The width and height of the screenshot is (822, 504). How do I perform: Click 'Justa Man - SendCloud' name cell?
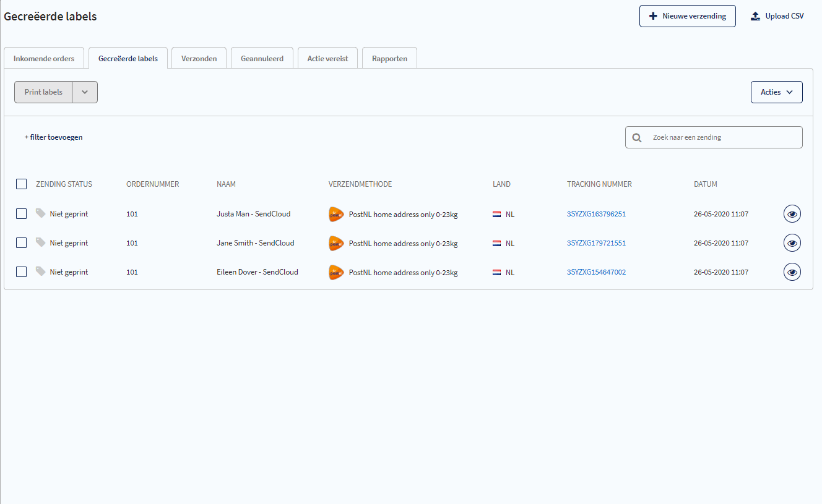[253, 214]
